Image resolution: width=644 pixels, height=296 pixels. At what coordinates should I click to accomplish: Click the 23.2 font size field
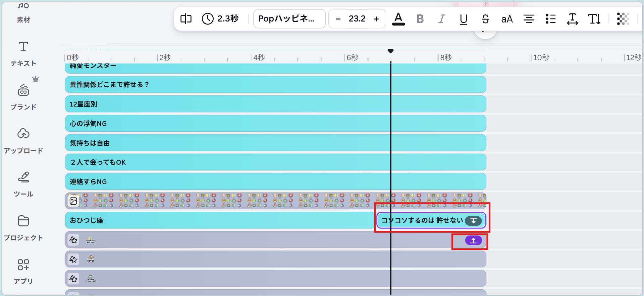357,19
